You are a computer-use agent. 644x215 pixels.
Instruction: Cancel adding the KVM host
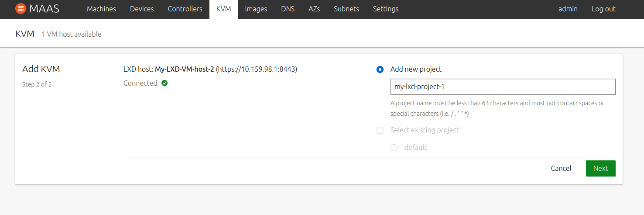click(561, 168)
